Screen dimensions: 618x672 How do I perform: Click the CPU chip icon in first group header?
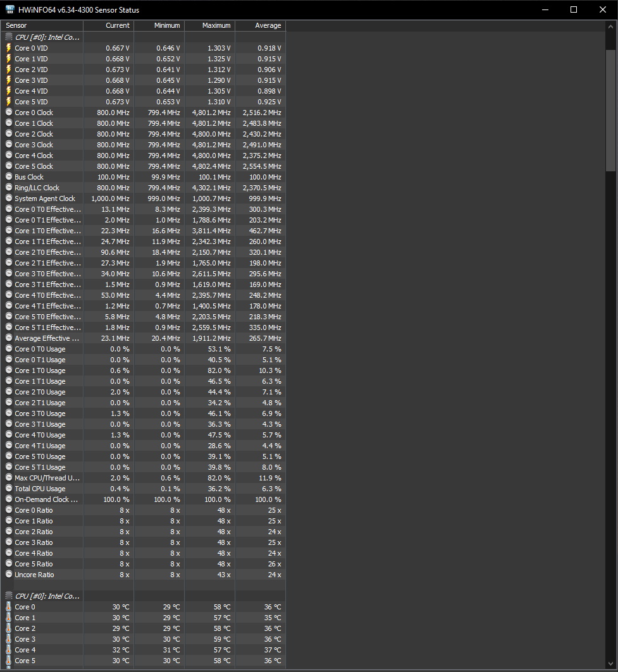coord(9,37)
